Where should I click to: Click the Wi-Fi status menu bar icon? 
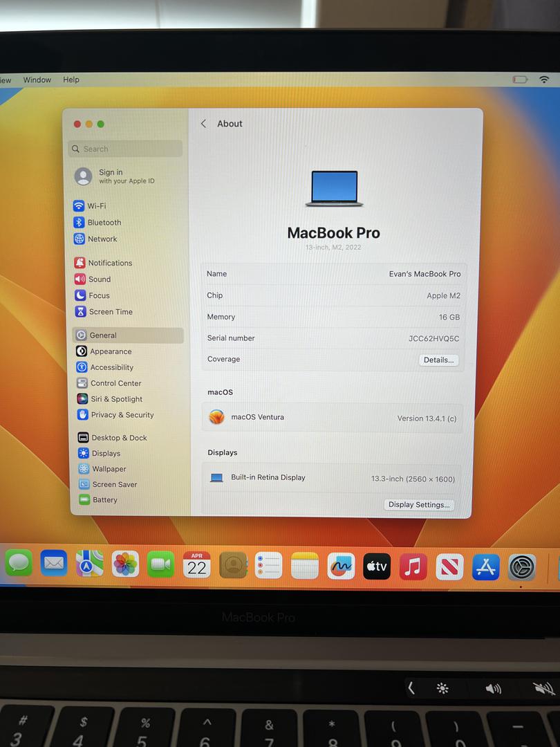point(544,80)
